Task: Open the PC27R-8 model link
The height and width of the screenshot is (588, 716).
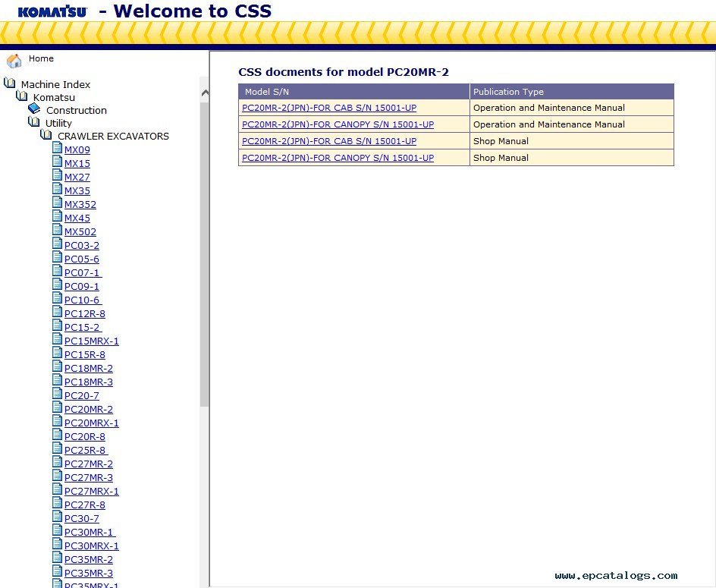Action: coord(84,505)
